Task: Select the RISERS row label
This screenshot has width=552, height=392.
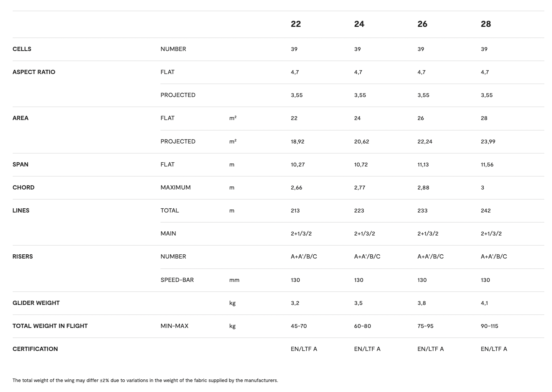Action: point(23,257)
